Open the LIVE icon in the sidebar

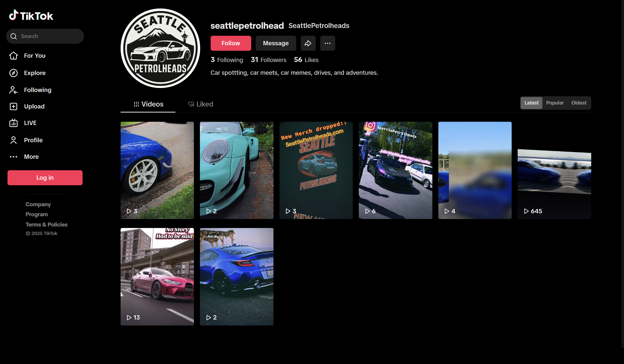tap(14, 123)
